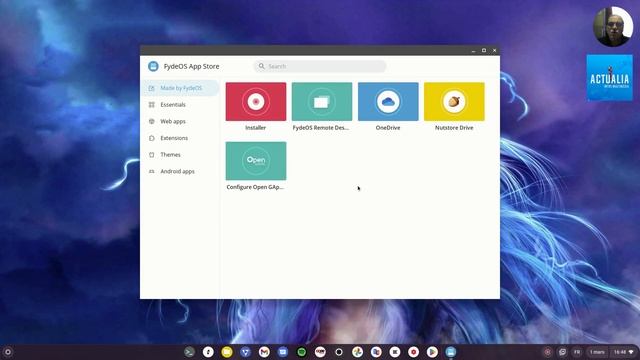This screenshot has width=640, height=360.
Task: Select the Android apps category
Action: tap(180, 171)
